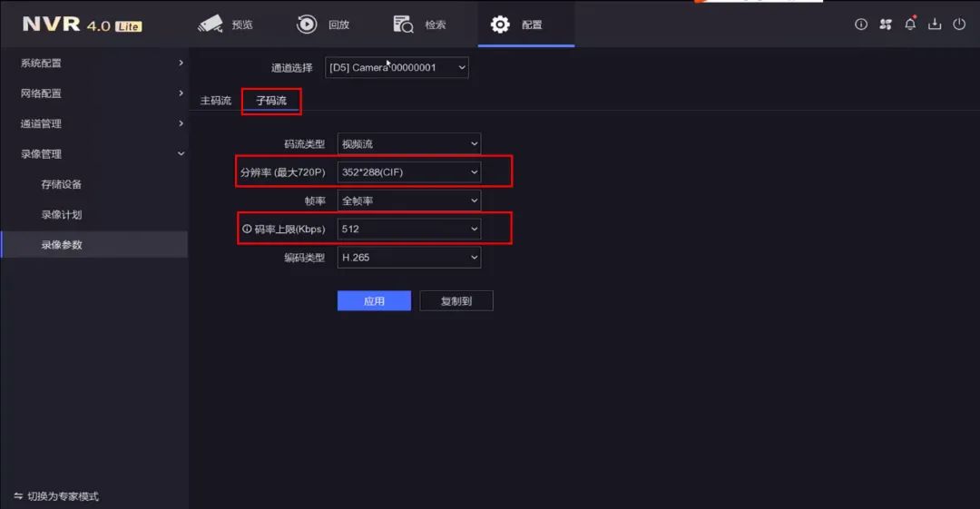This screenshot has height=509, width=980.
Task: Click the configuration (配置) gear icon
Action: [x=500, y=24]
